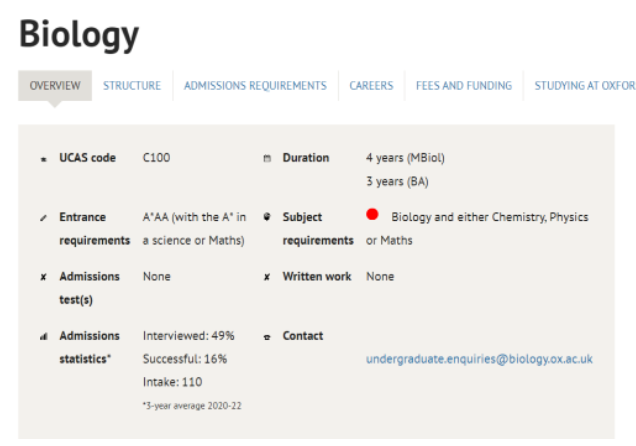Open the undergraduate enquiries email link
The image size is (636, 446).
(479, 359)
